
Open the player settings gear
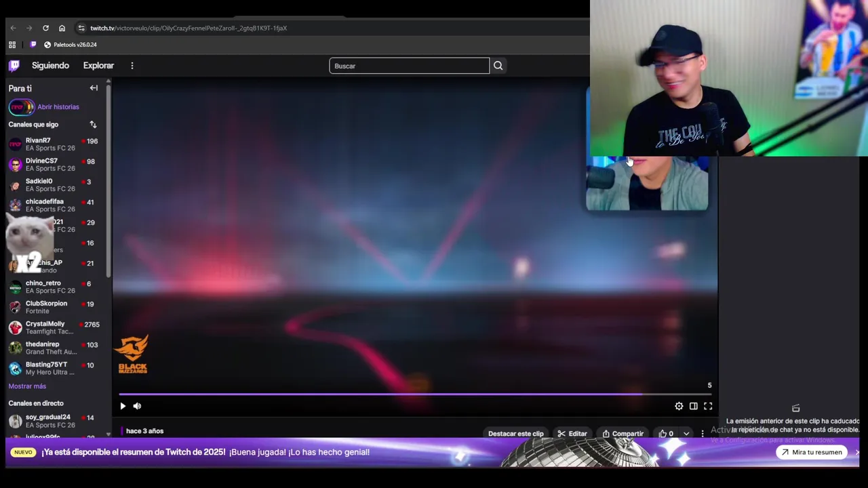point(679,406)
